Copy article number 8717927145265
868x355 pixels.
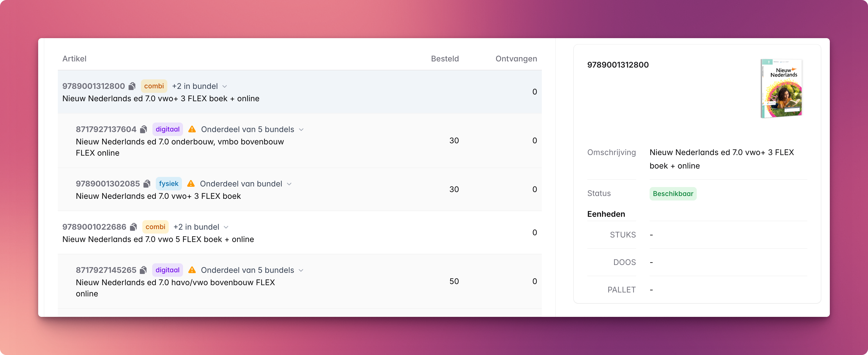point(143,270)
